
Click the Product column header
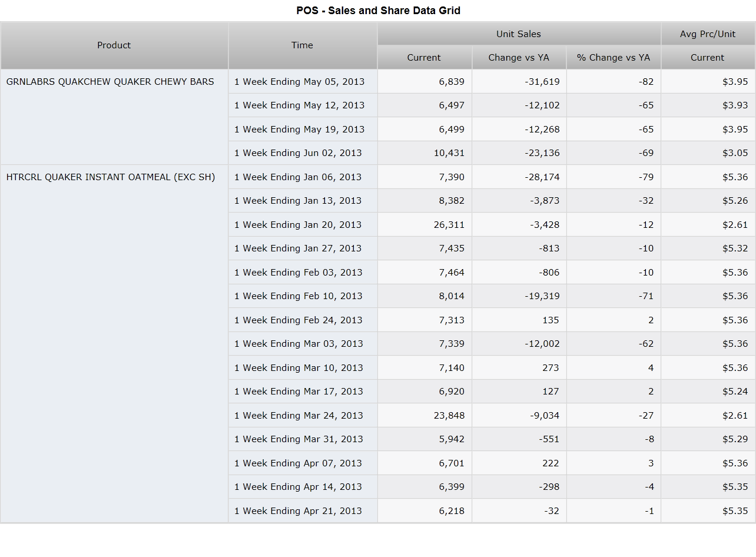(x=114, y=45)
